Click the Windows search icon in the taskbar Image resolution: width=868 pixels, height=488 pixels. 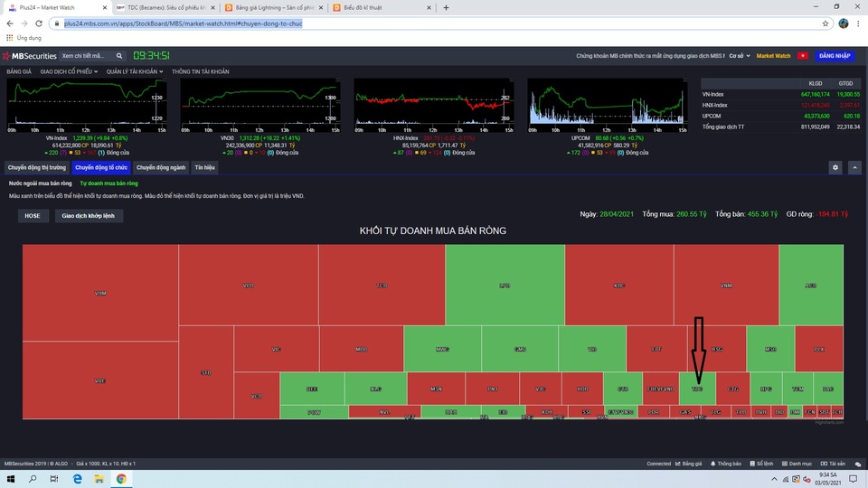(33, 478)
